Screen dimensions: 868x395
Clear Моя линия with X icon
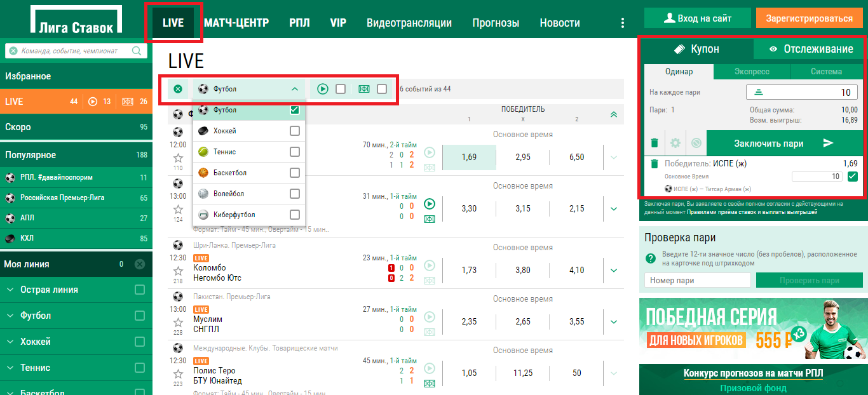(140, 264)
